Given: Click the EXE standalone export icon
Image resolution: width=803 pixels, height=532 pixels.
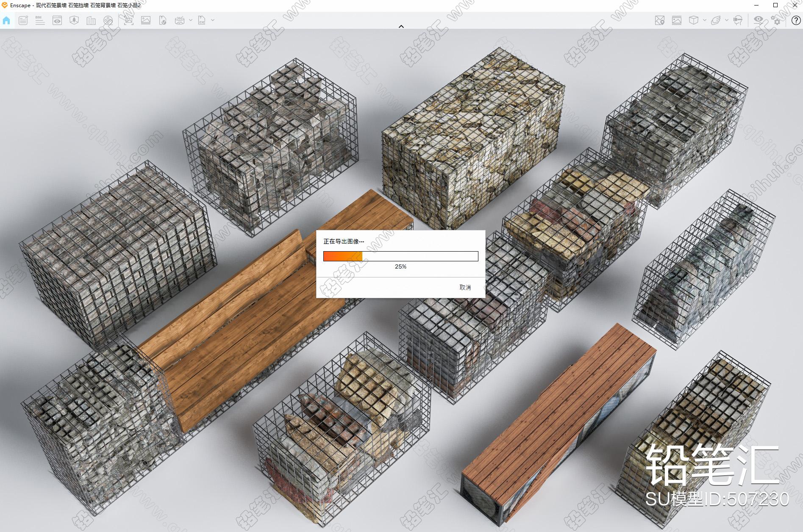Looking at the screenshot, I should (202, 20).
